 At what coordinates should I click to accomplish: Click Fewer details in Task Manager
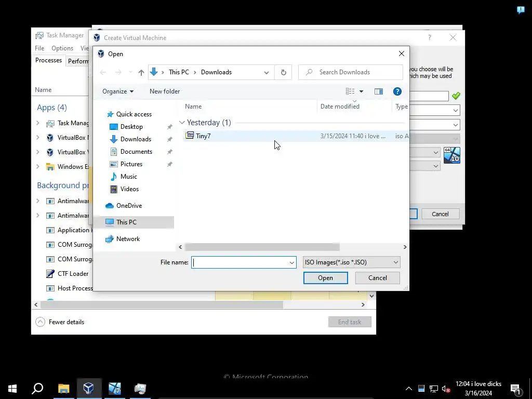tap(60, 322)
